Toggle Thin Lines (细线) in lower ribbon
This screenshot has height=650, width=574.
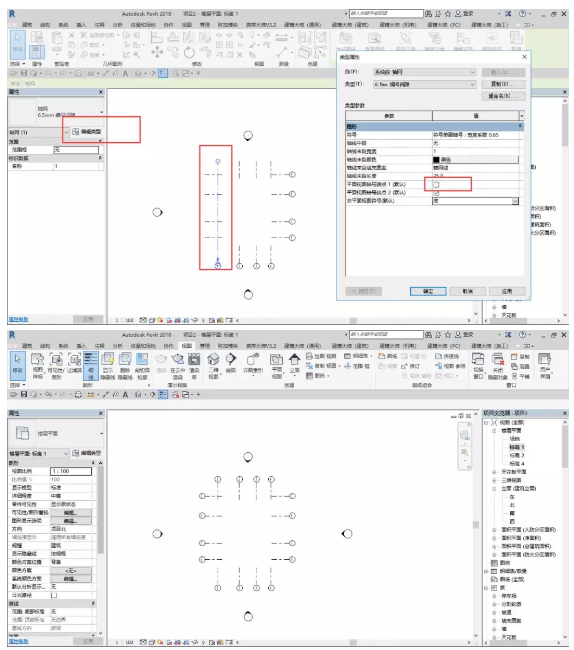pos(91,365)
